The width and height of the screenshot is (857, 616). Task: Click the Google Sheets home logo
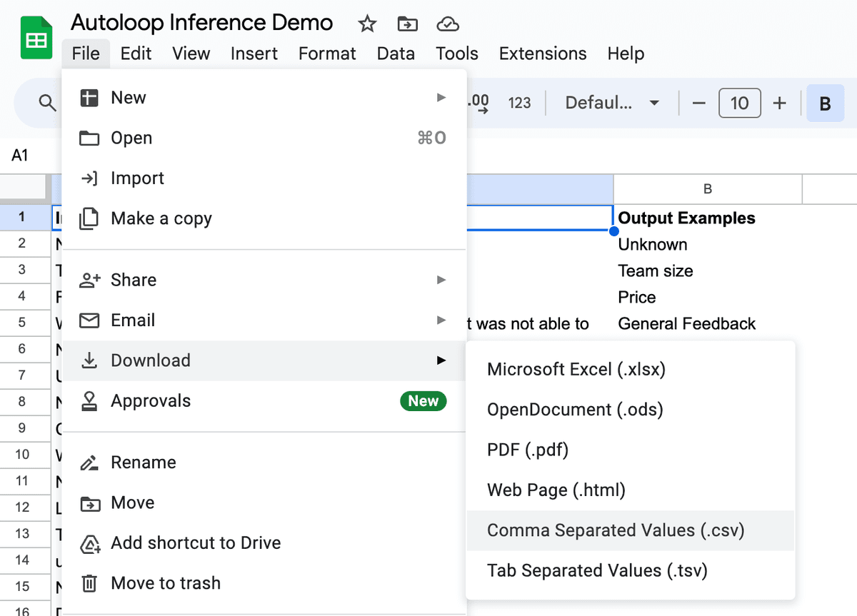coord(36,39)
